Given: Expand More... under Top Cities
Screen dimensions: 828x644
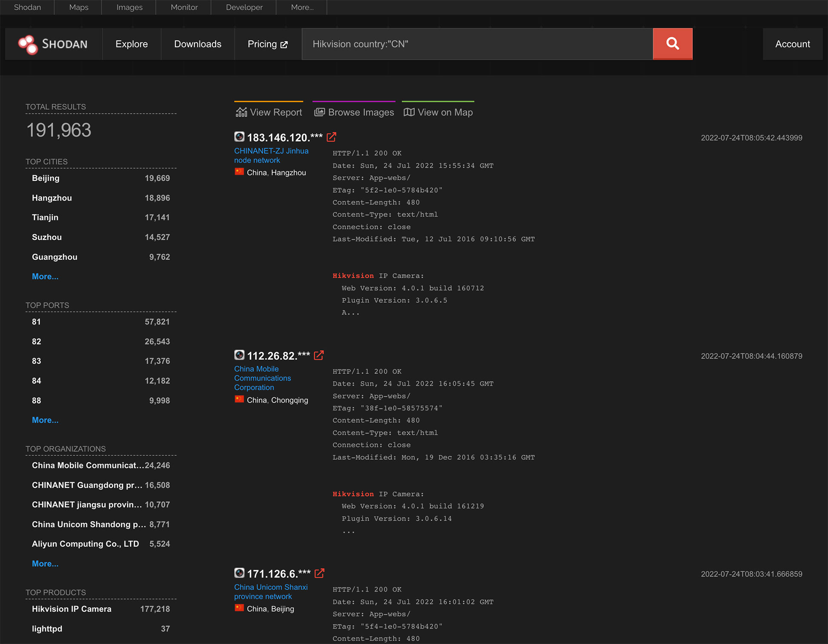Looking at the screenshot, I should (45, 276).
